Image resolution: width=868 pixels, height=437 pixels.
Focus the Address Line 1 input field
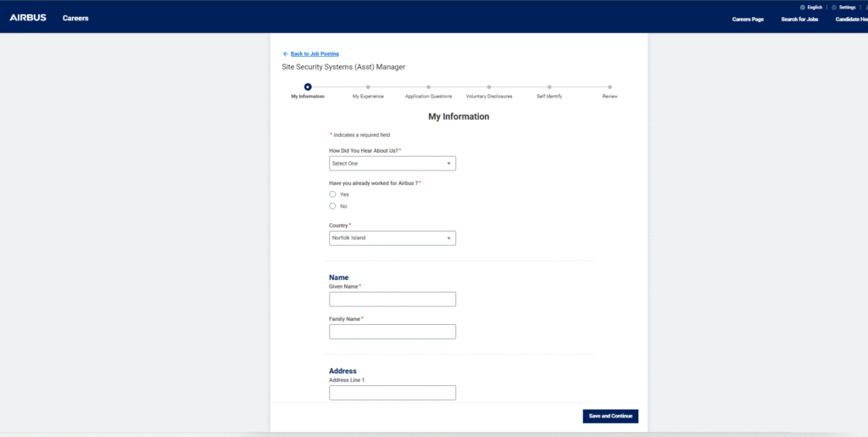[x=392, y=393]
